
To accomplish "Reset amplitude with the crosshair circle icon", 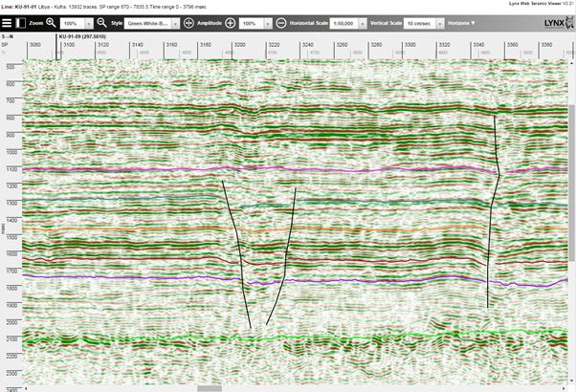I will (188, 23).
